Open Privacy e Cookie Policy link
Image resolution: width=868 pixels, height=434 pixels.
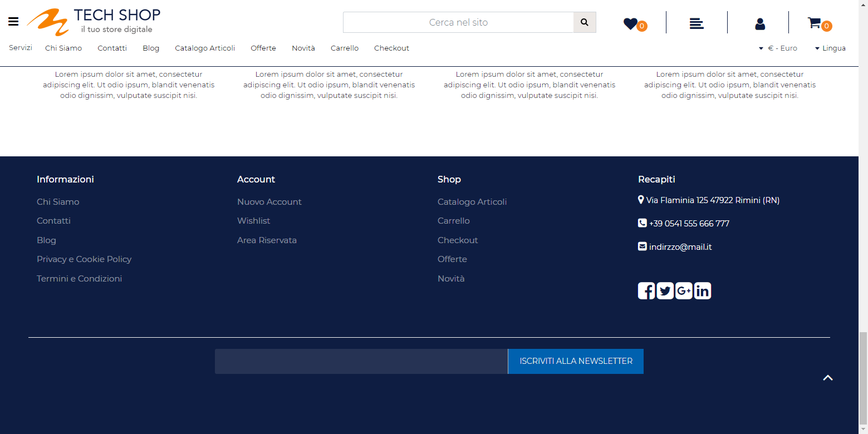point(84,259)
